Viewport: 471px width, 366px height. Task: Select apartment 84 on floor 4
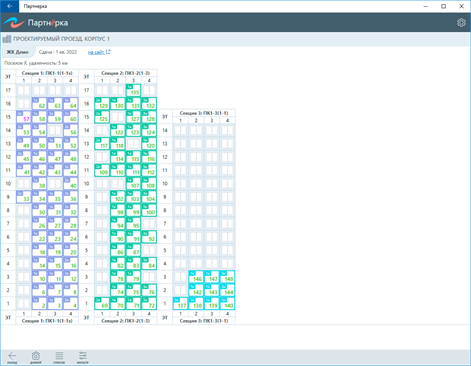pyautogui.click(x=149, y=264)
